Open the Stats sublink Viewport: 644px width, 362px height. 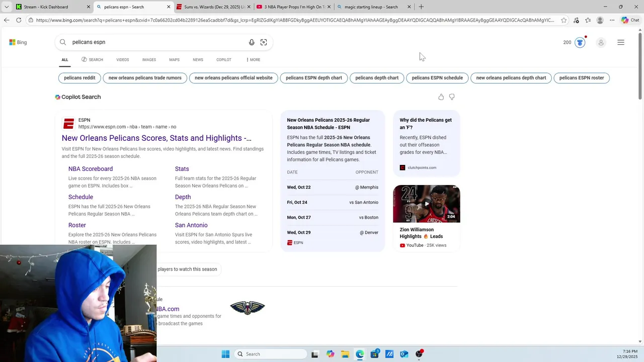(x=182, y=169)
